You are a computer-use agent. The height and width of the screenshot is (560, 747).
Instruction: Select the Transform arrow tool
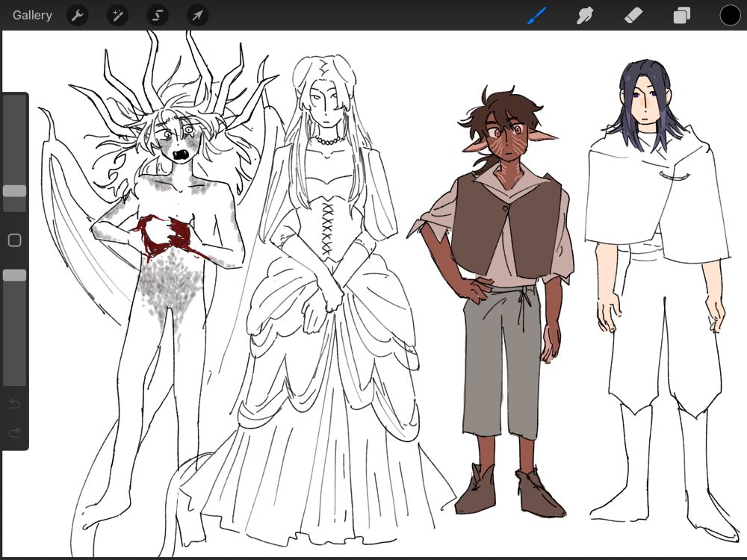(196, 15)
